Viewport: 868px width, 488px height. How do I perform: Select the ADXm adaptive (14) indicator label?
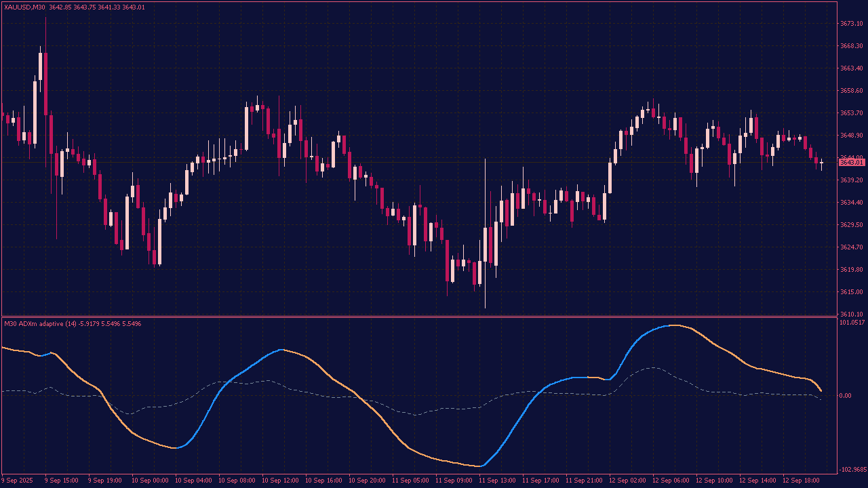click(40, 324)
